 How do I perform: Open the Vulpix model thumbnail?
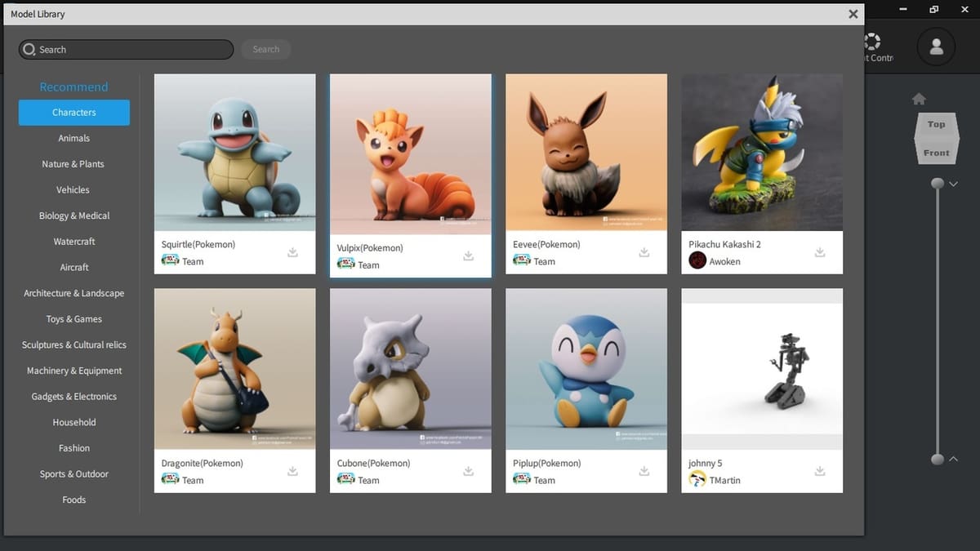411,154
